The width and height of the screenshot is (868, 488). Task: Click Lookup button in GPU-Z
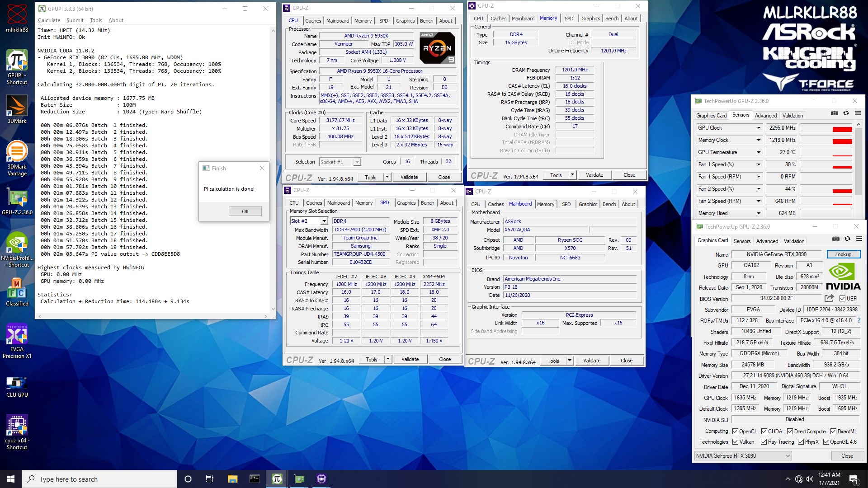tap(843, 254)
